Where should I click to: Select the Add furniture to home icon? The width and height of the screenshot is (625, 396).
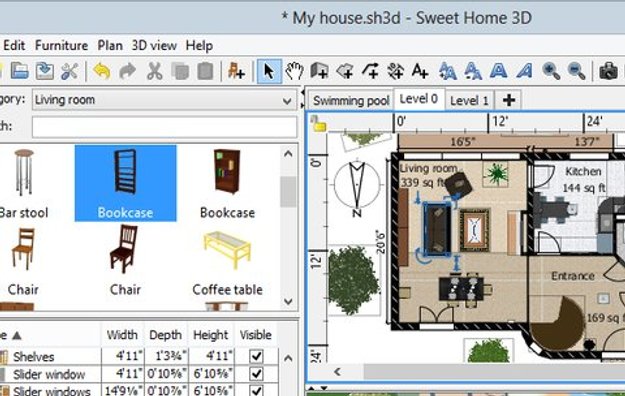[x=236, y=71]
